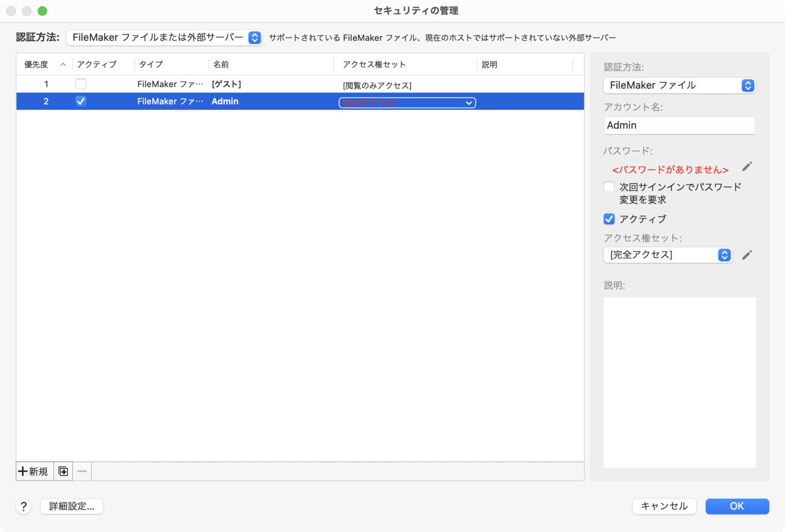785x532 pixels.
Task: Uncheck アクティブ in the detail panel
Action: (609, 219)
